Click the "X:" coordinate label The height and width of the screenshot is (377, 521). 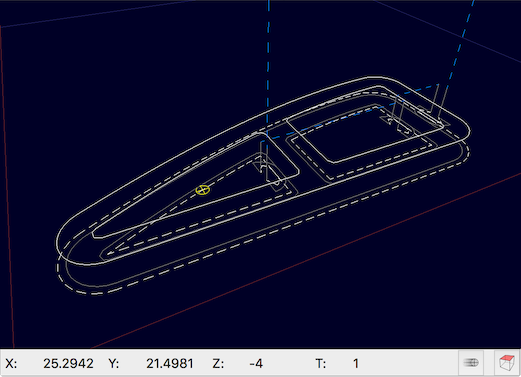tap(11, 363)
